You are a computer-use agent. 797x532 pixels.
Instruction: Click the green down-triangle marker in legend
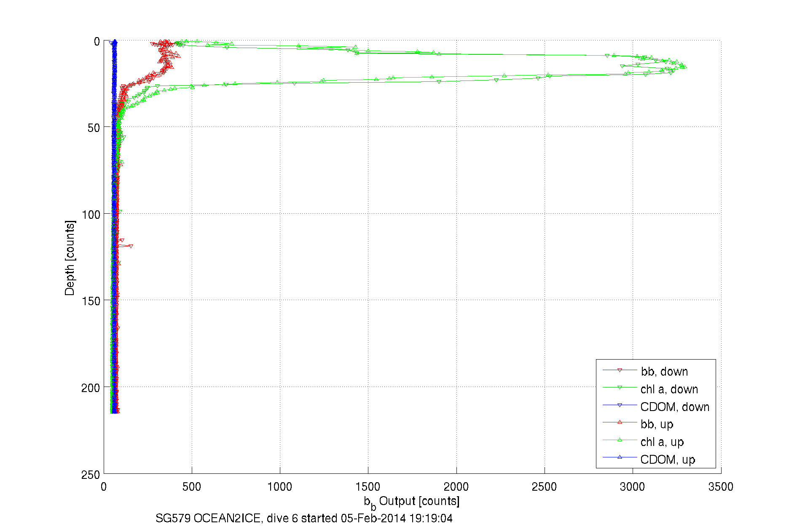(620, 387)
